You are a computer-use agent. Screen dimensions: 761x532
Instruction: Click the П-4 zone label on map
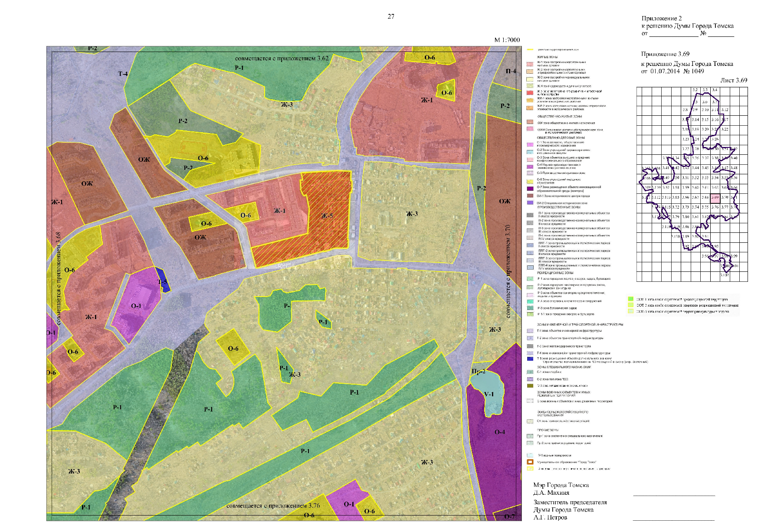511,71
